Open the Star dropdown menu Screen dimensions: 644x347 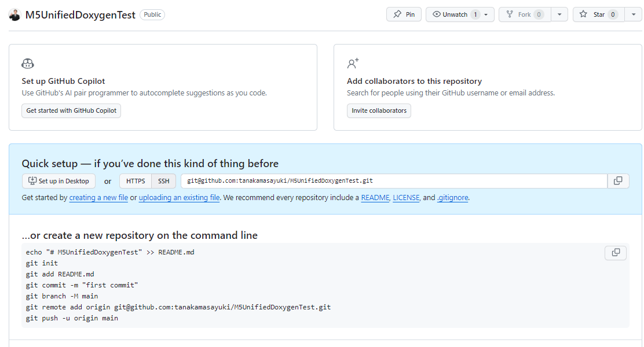click(x=632, y=14)
